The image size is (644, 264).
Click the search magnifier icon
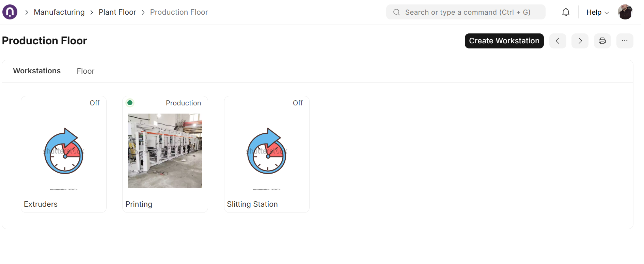coord(396,12)
